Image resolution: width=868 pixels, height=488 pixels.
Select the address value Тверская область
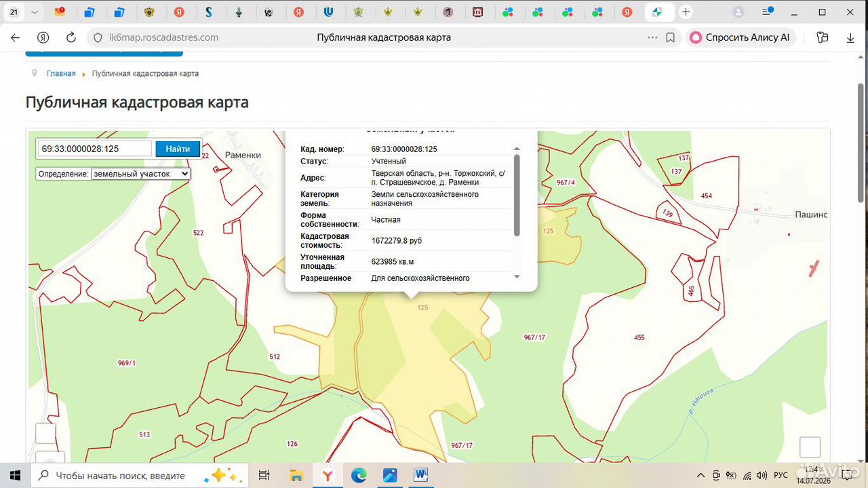coord(438,178)
